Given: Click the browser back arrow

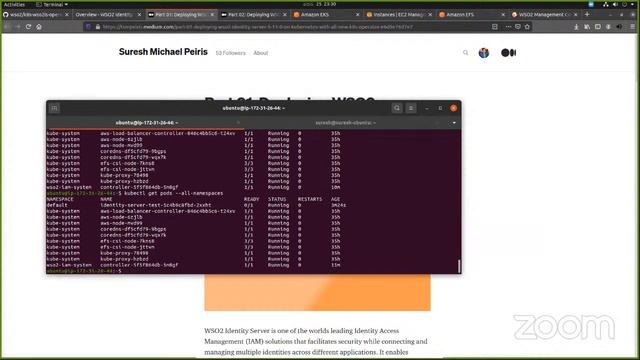Looking at the screenshot, I should tap(7, 27).
